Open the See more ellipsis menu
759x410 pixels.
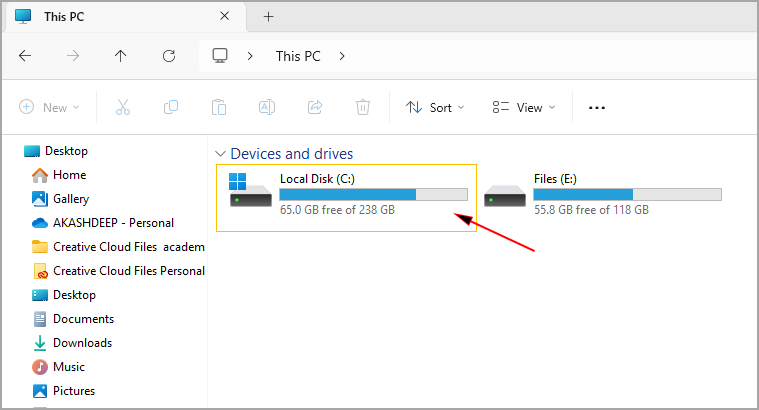pyautogui.click(x=597, y=107)
